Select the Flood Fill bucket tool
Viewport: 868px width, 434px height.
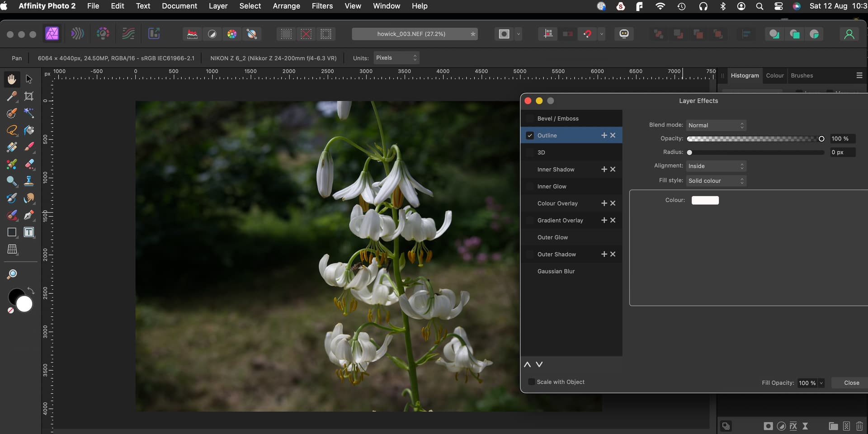tap(29, 130)
